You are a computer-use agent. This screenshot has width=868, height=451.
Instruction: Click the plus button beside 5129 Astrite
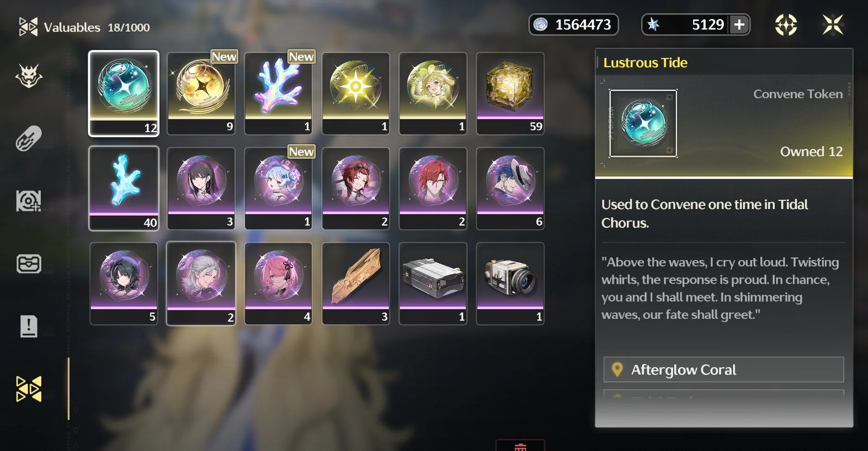[x=739, y=25]
